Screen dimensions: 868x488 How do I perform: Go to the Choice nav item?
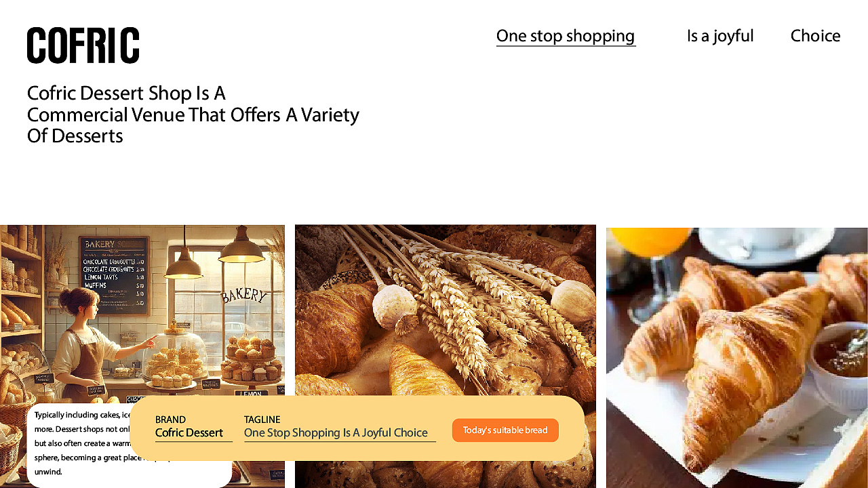[815, 36]
